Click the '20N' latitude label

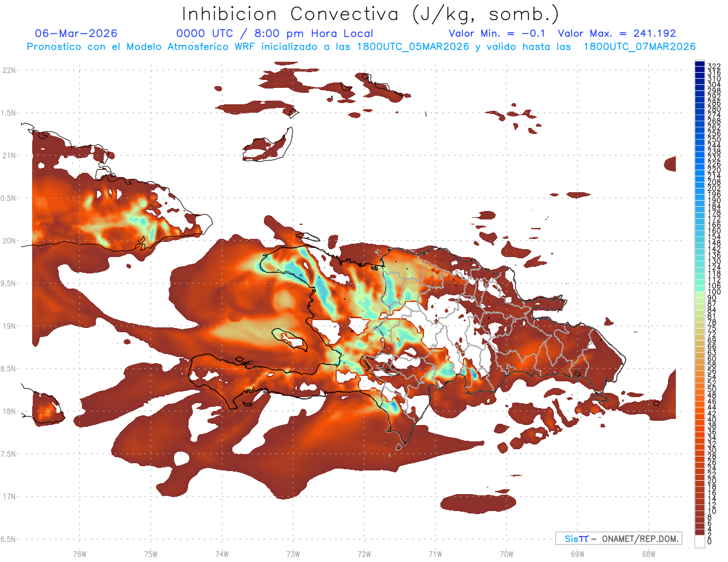coord(8,241)
